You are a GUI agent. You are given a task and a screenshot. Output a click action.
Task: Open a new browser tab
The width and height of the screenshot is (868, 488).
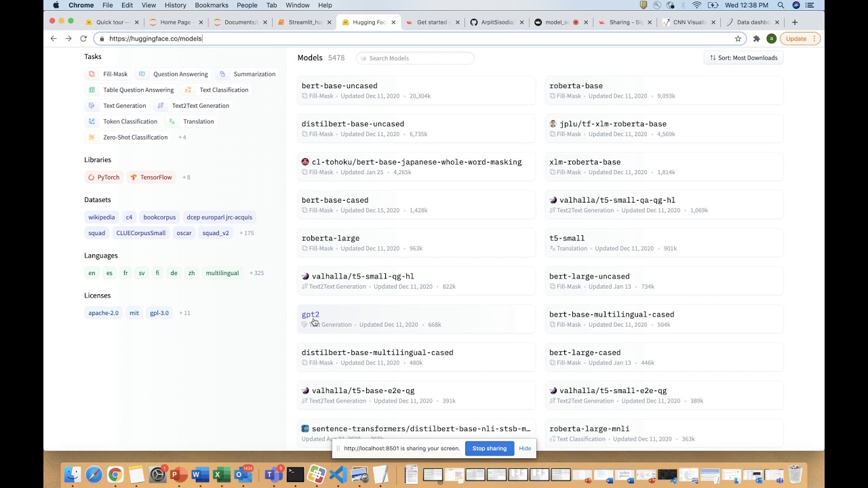click(794, 22)
